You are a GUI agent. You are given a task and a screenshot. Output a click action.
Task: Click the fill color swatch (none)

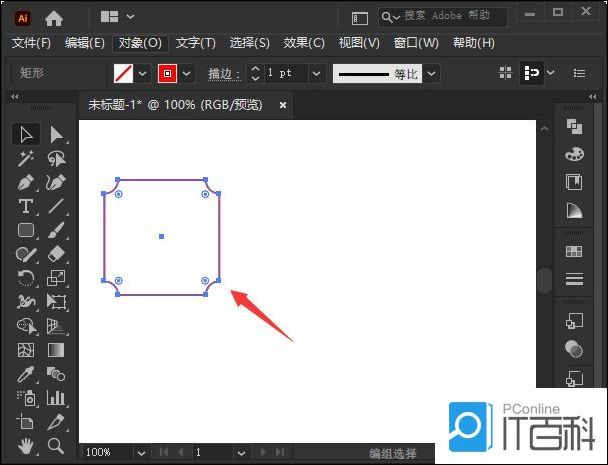click(124, 73)
